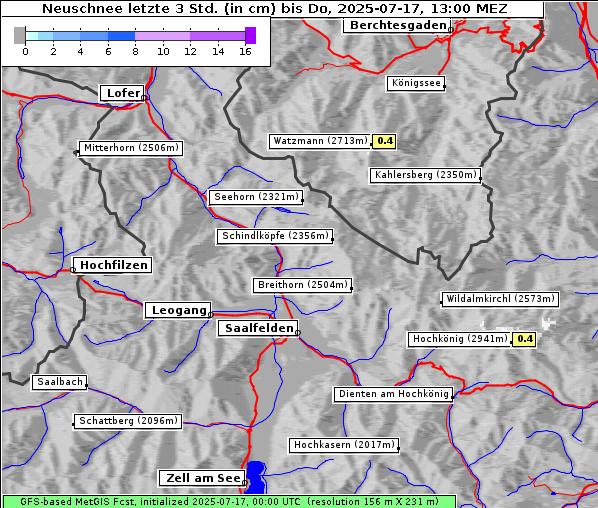Click the Saalfelden town label
The height and width of the screenshot is (508, 598).
[258, 328]
